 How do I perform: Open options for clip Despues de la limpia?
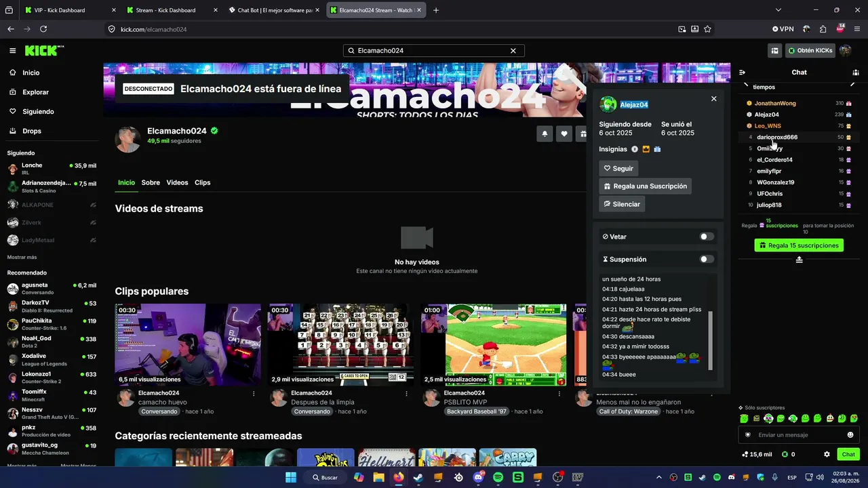coord(406,393)
